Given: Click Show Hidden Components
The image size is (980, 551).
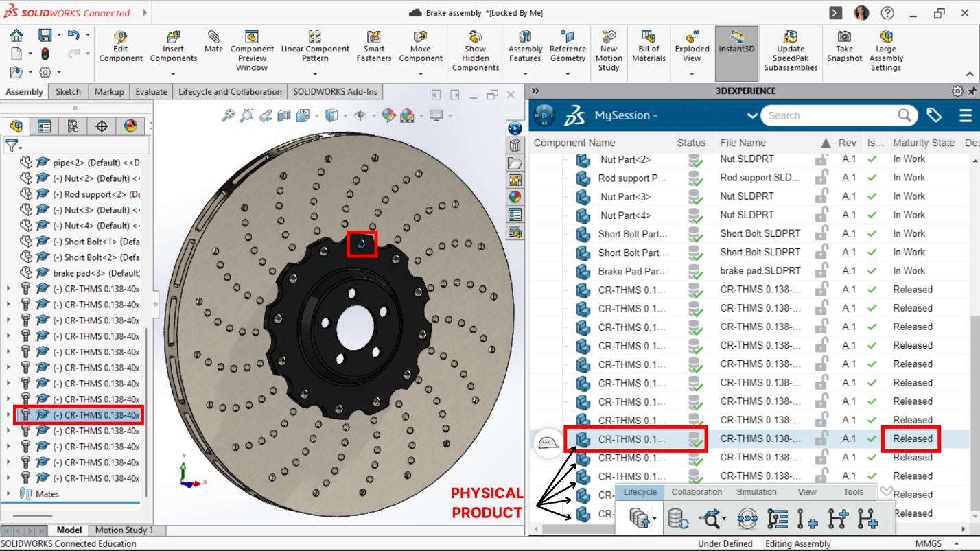Looking at the screenshot, I should pyautogui.click(x=476, y=51).
